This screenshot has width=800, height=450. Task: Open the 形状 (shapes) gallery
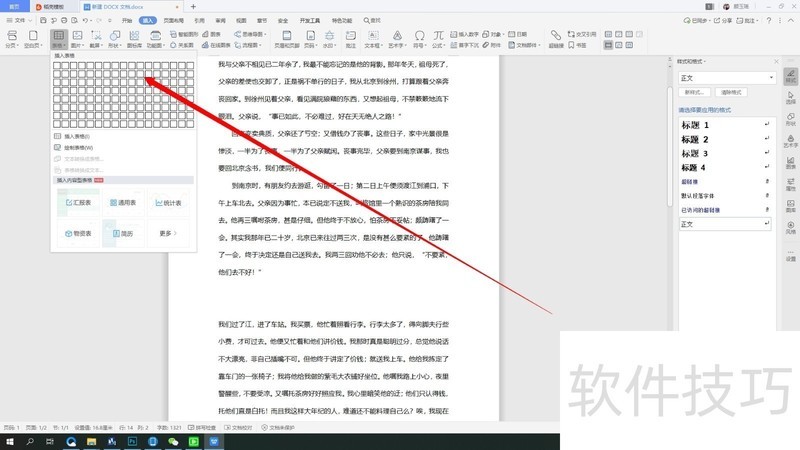(115, 39)
